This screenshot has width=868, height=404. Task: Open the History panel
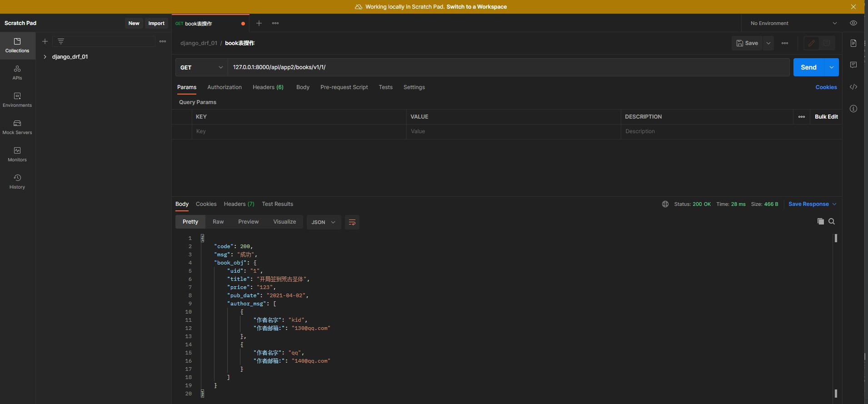click(17, 182)
